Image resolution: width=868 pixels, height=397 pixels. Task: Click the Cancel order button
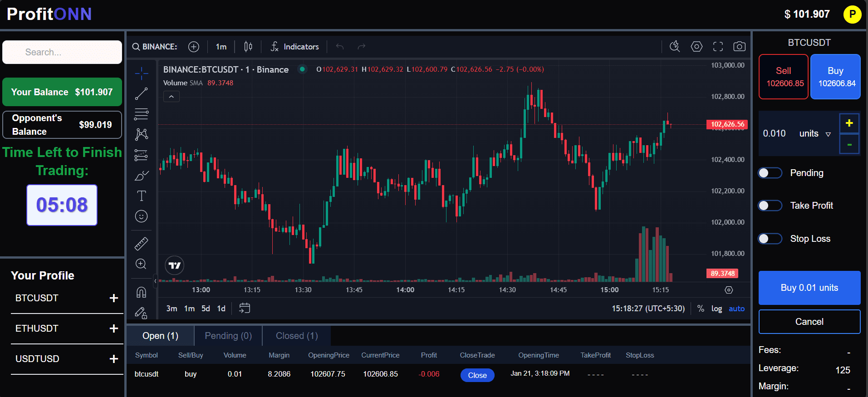coord(809,322)
